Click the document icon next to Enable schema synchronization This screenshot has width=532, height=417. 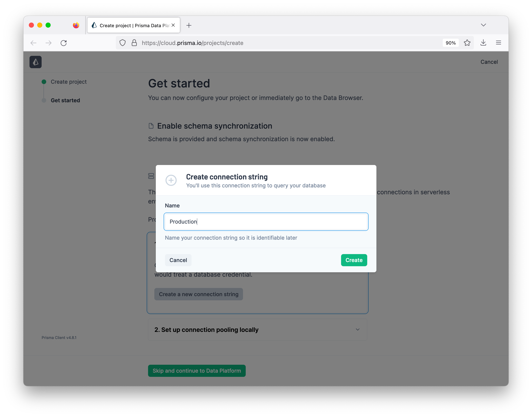click(151, 126)
